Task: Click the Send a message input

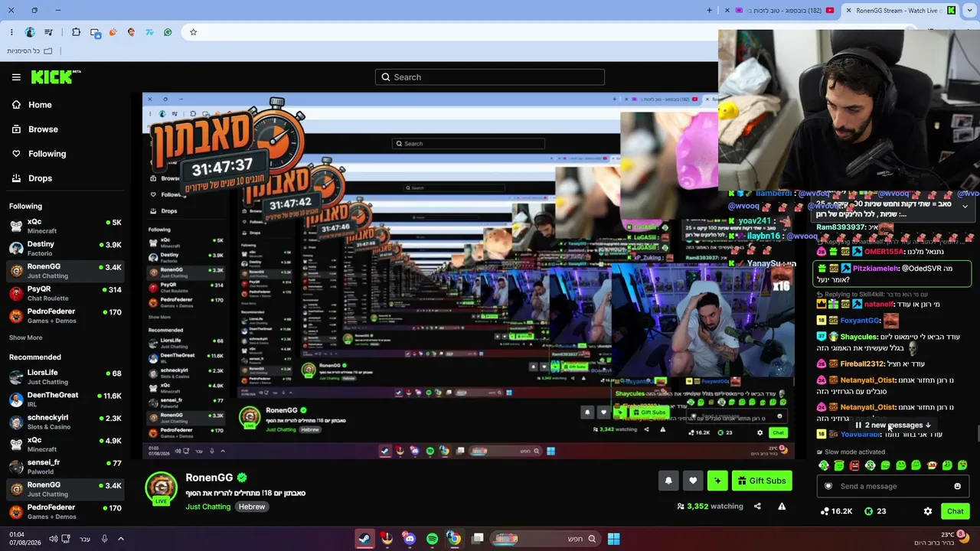Action: (893, 486)
